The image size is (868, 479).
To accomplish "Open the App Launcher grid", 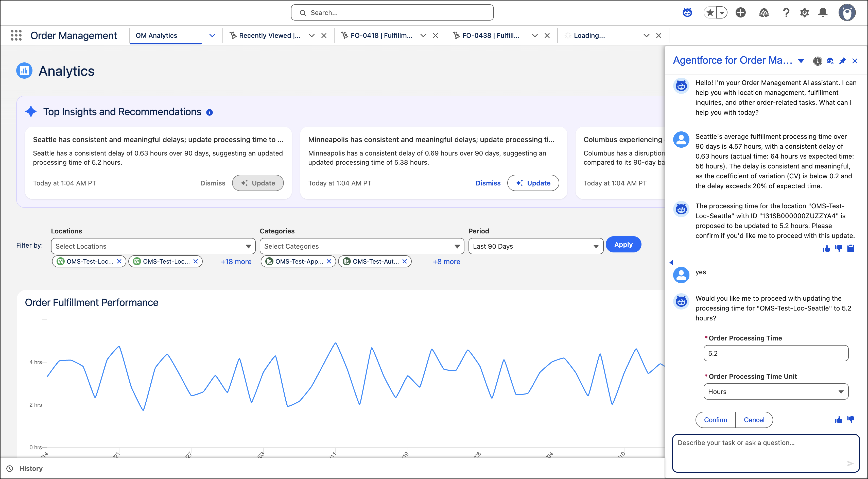I will tap(16, 36).
